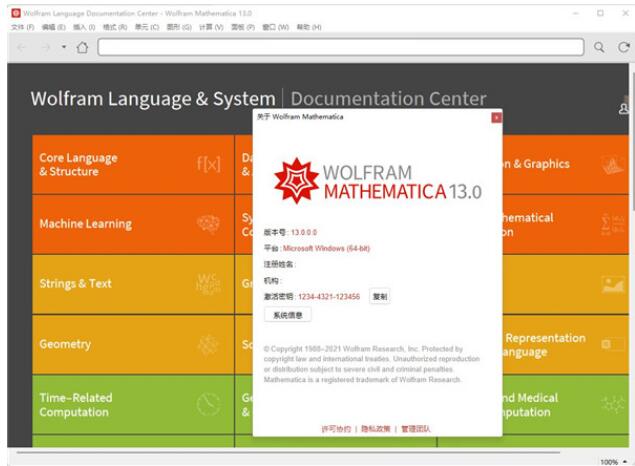The height and width of the screenshot is (466, 635).
Task: Open the Time-Related Computation tile
Action: coord(133,404)
